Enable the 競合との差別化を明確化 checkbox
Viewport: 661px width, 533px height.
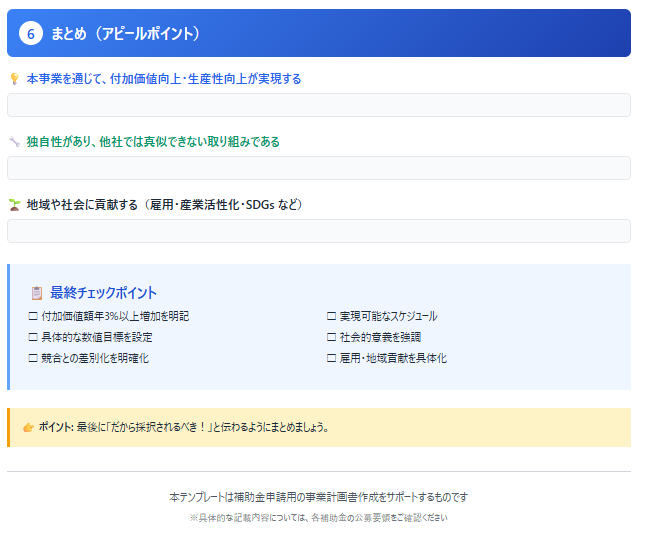[33, 358]
